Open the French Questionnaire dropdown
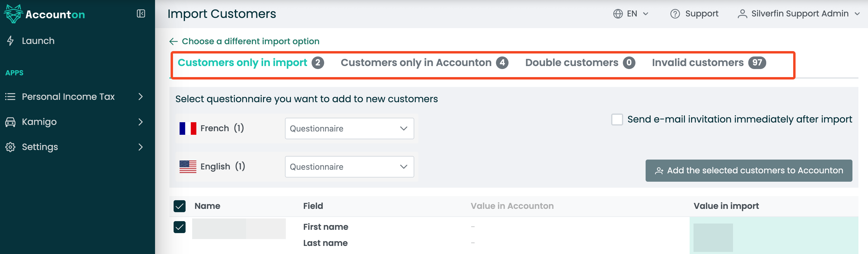The image size is (868, 254). (349, 128)
